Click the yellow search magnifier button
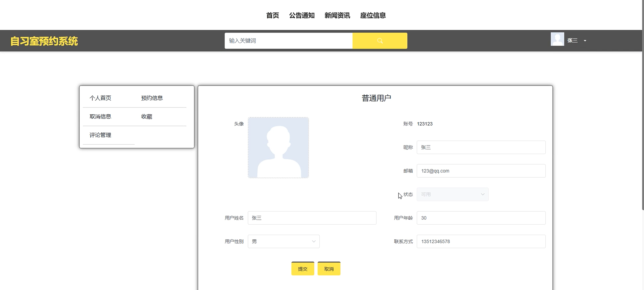Image resolution: width=644 pixels, height=290 pixels. [x=380, y=41]
